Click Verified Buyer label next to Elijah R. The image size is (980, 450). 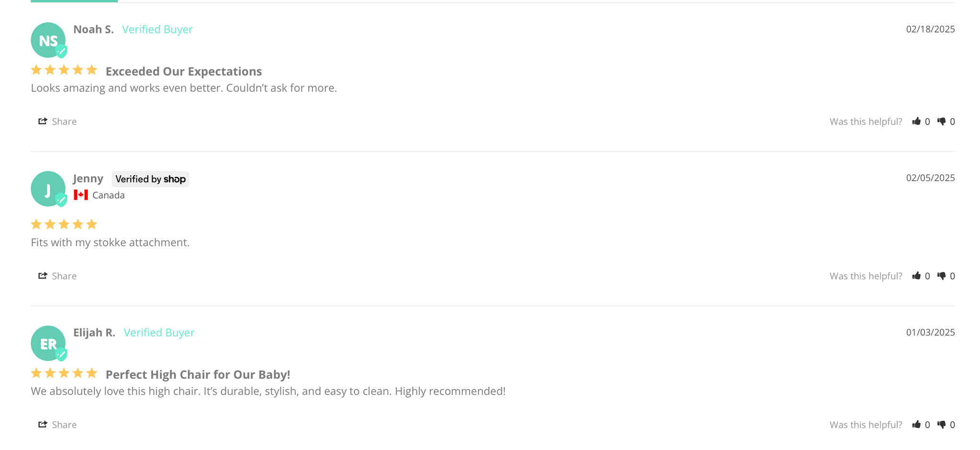coord(159,332)
